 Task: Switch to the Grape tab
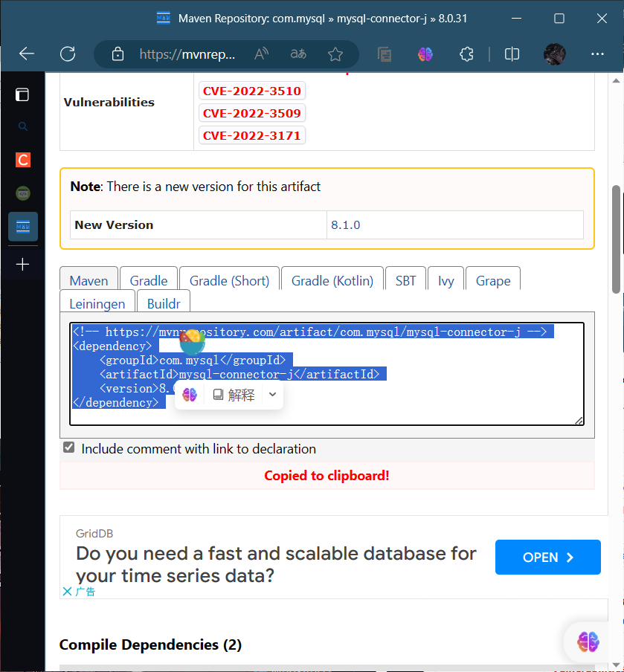click(493, 281)
